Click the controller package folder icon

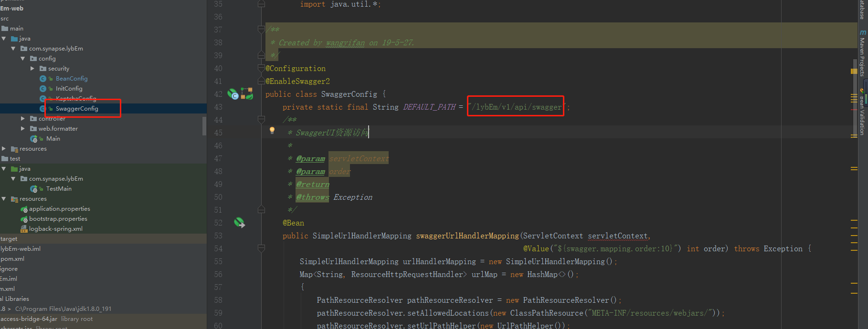coord(33,119)
